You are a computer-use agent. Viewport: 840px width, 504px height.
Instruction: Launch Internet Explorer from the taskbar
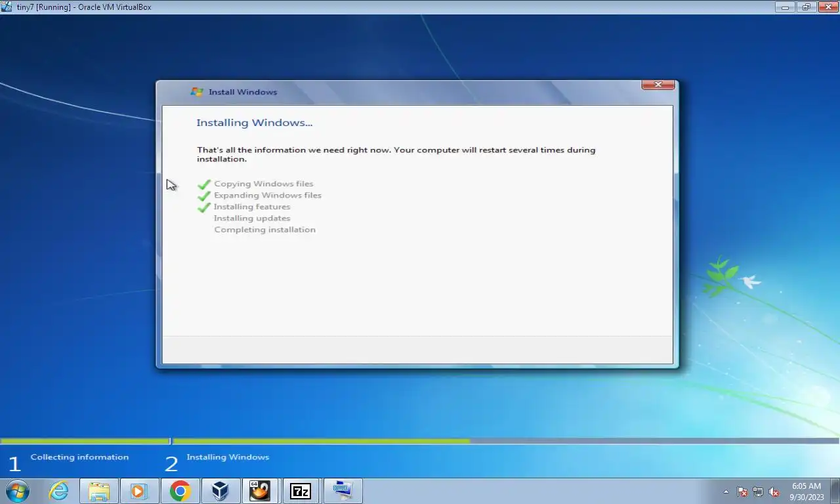point(58,491)
